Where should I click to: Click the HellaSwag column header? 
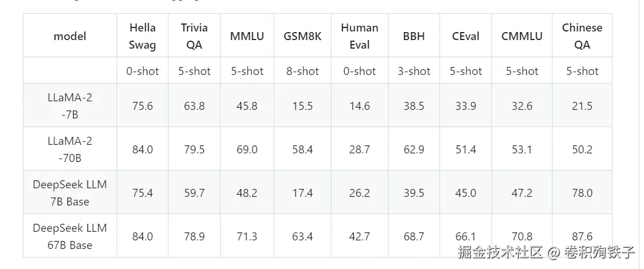pos(142,36)
